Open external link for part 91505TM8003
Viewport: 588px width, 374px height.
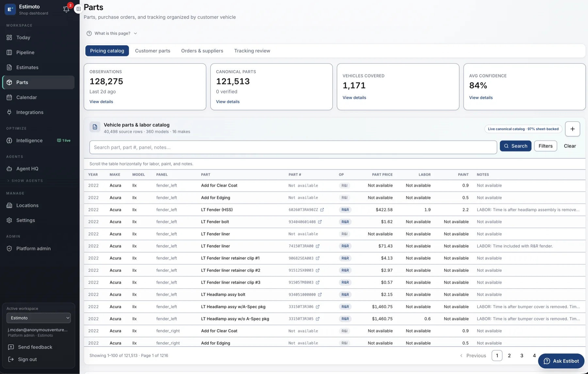pyautogui.click(x=318, y=282)
